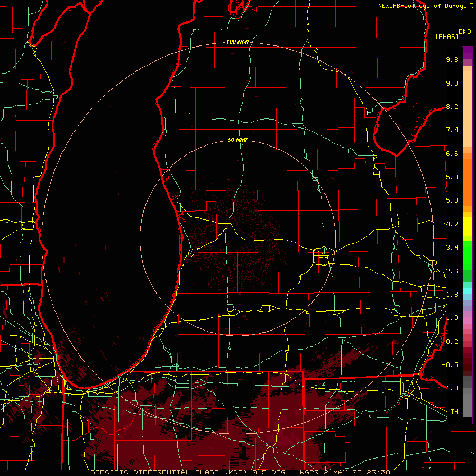
Task: Click the 8.2 scale value
Action: [x=452, y=106]
